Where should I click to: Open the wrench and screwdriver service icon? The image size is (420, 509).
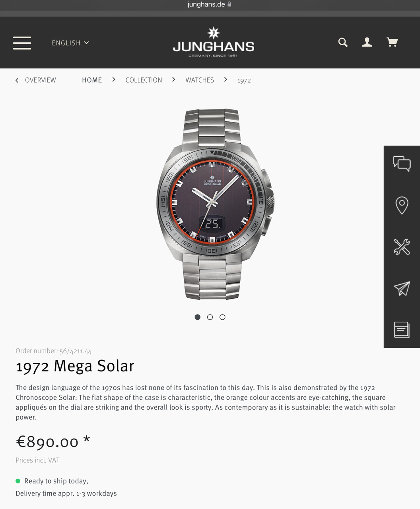pos(402,247)
